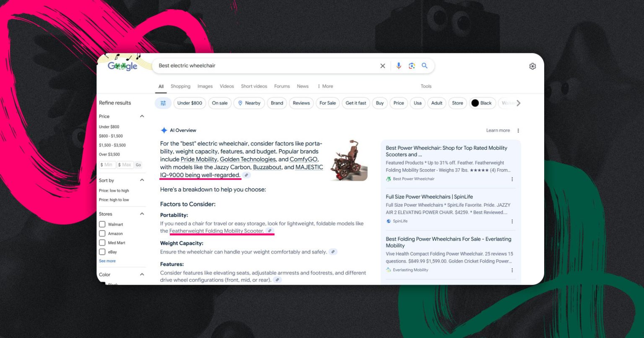Switch to the Shopping tab
Viewport: 644px width, 338px height.
point(180,86)
